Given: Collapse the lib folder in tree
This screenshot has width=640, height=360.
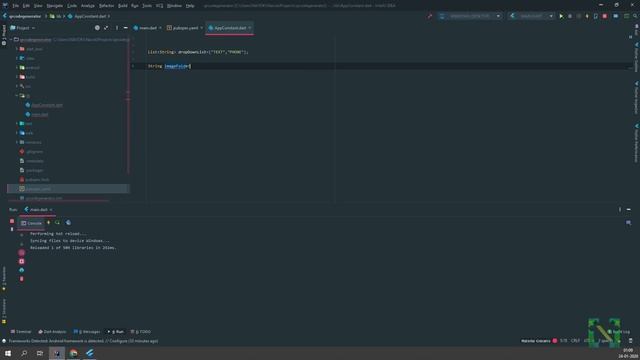Looking at the screenshot, I should pos(17,96).
